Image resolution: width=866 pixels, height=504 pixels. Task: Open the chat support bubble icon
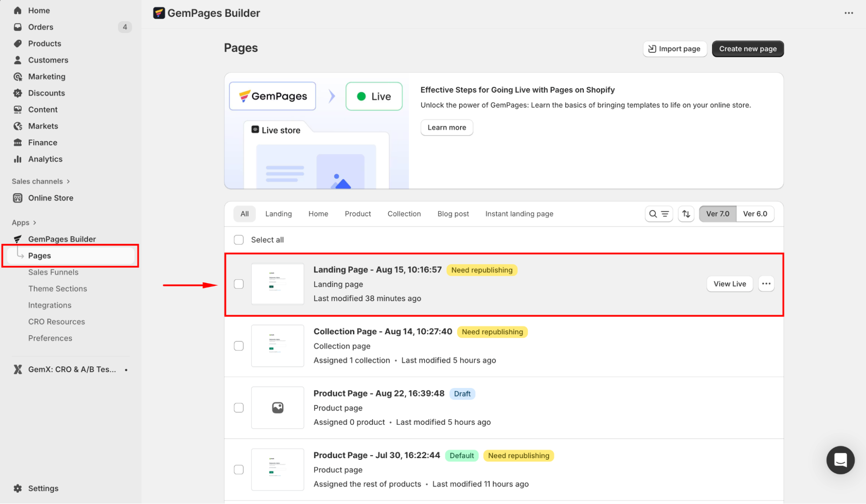[840, 460]
